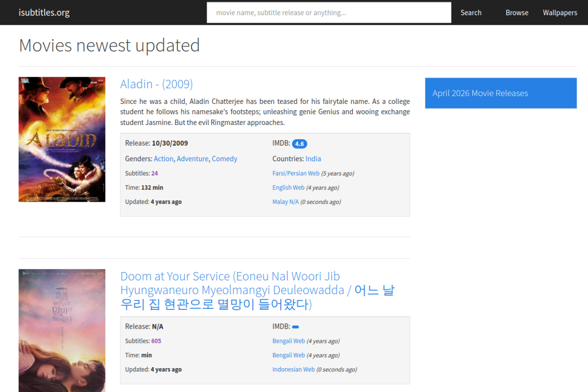The image size is (588, 392).
Task: Select the April 2026 Movie Releases banner
Action: coord(500,93)
